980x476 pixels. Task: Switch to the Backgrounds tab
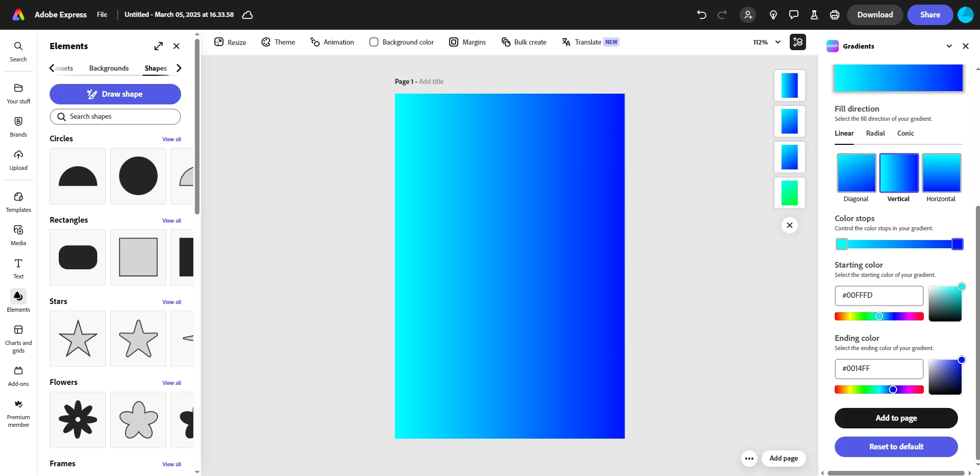tap(109, 68)
